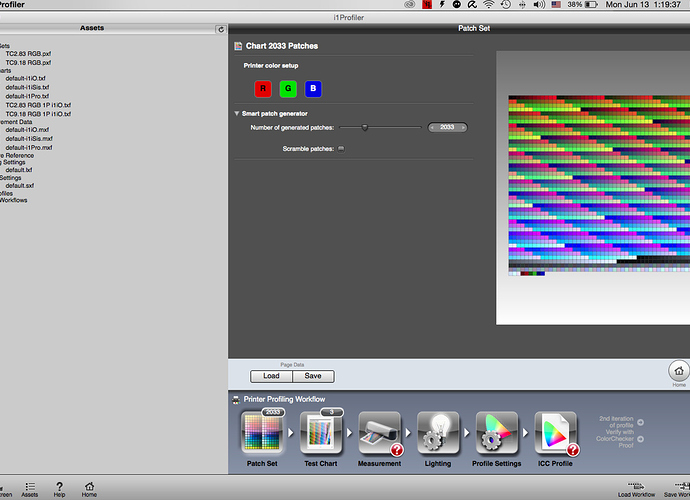Select the green G color channel
Image resolution: width=690 pixels, height=500 pixels.
point(288,88)
